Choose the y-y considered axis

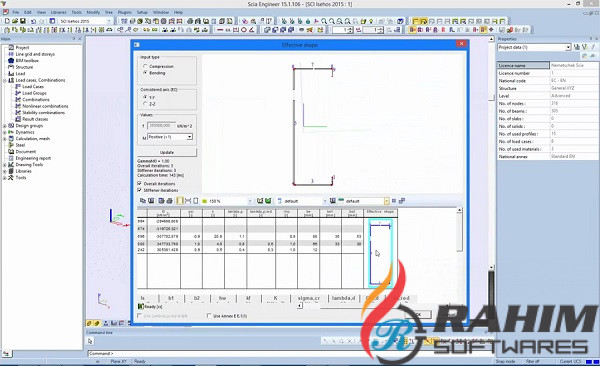[145, 97]
